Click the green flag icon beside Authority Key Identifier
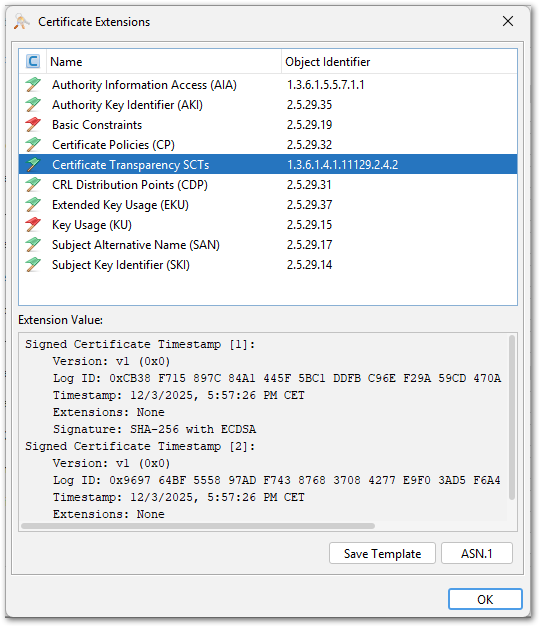 pyautogui.click(x=33, y=104)
